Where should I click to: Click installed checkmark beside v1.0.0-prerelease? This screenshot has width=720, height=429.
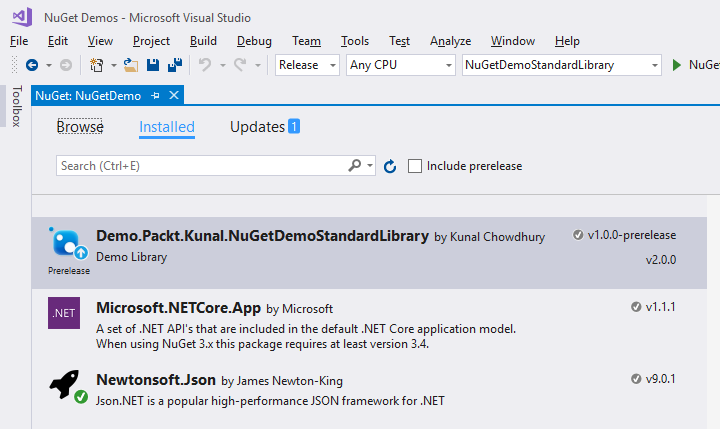click(578, 235)
